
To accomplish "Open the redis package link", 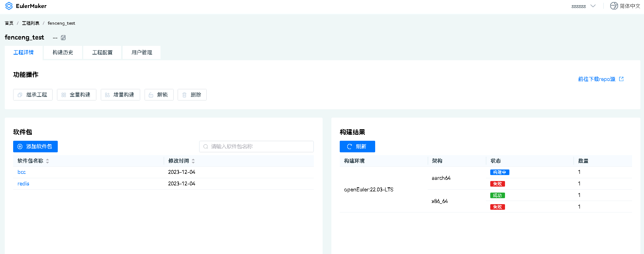I will [x=23, y=184].
